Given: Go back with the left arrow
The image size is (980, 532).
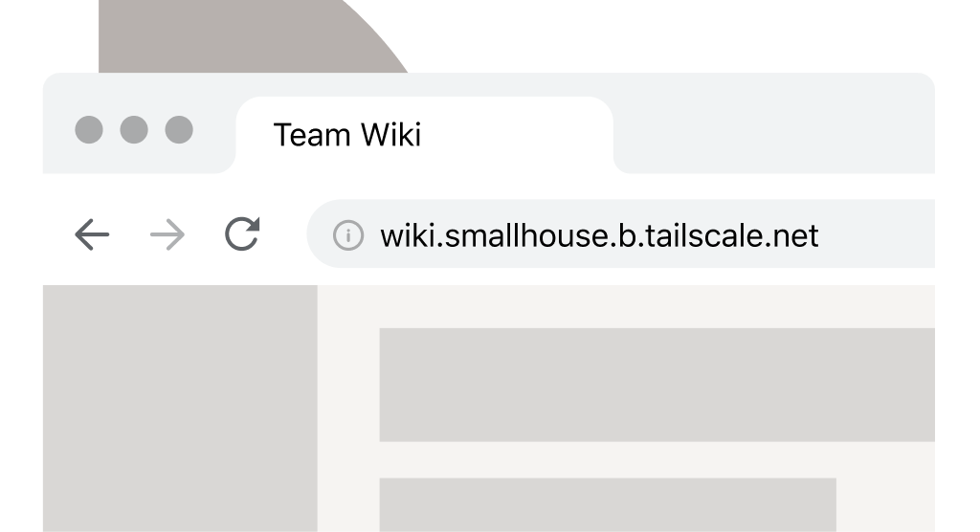Looking at the screenshot, I should point(92,234).
